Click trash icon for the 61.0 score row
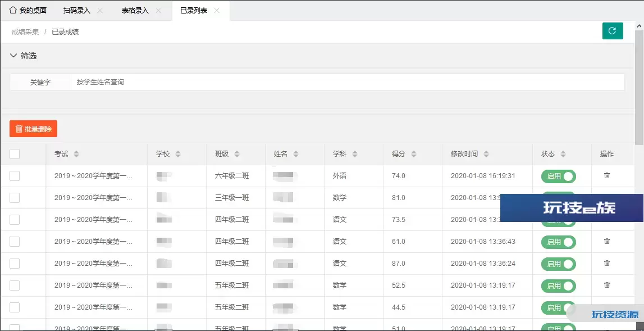 (607, 241)
